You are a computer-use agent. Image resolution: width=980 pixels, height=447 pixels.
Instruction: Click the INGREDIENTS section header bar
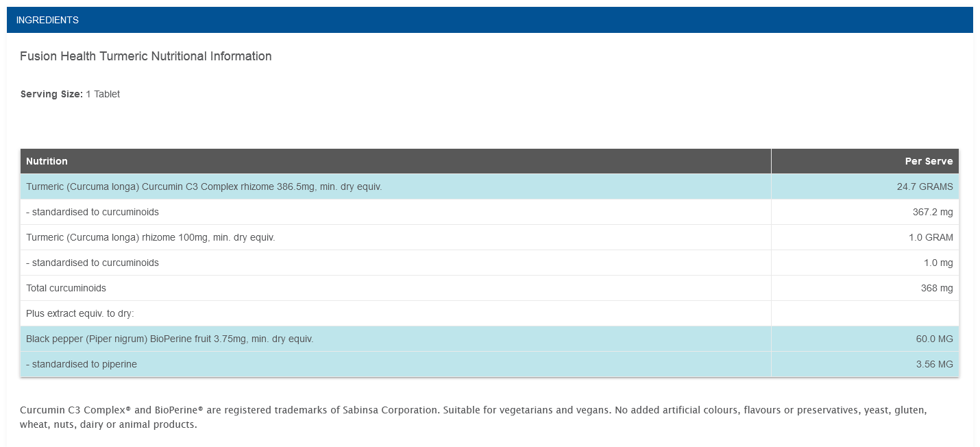(x=490, y=20)
